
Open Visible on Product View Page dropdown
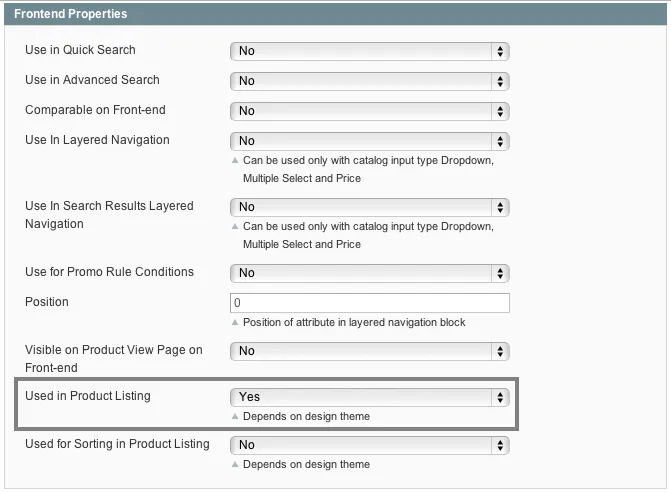[x=369, y=351]
